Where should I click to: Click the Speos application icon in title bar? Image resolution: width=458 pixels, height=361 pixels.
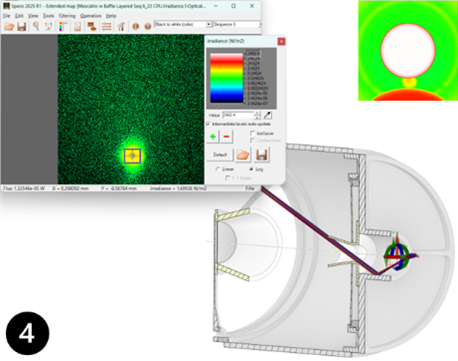pyautogui.click(x=6, y=6)
